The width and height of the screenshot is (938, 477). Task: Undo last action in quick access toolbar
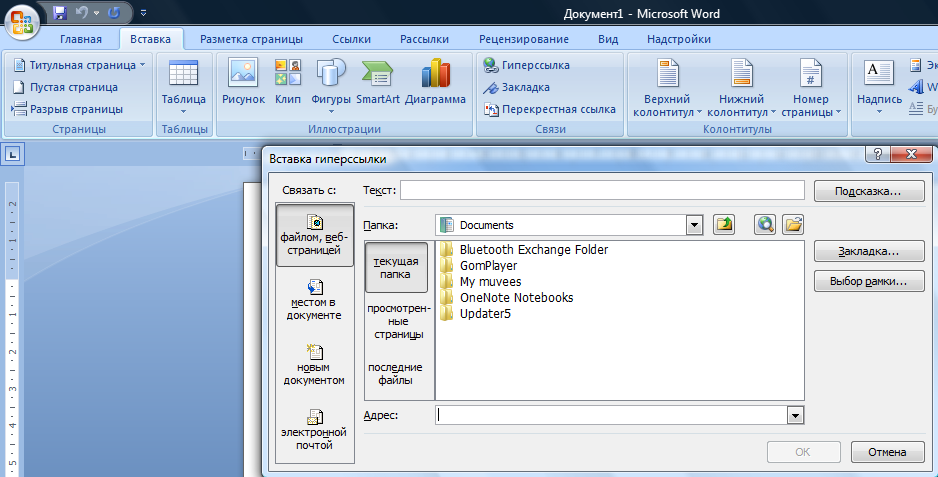click(82, 12)
